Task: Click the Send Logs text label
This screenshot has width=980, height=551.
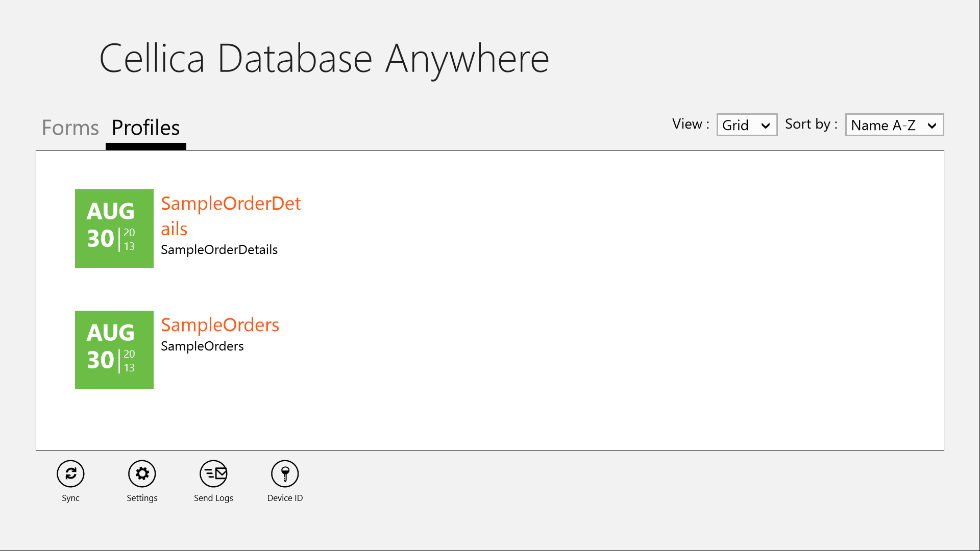Action: 213,498
